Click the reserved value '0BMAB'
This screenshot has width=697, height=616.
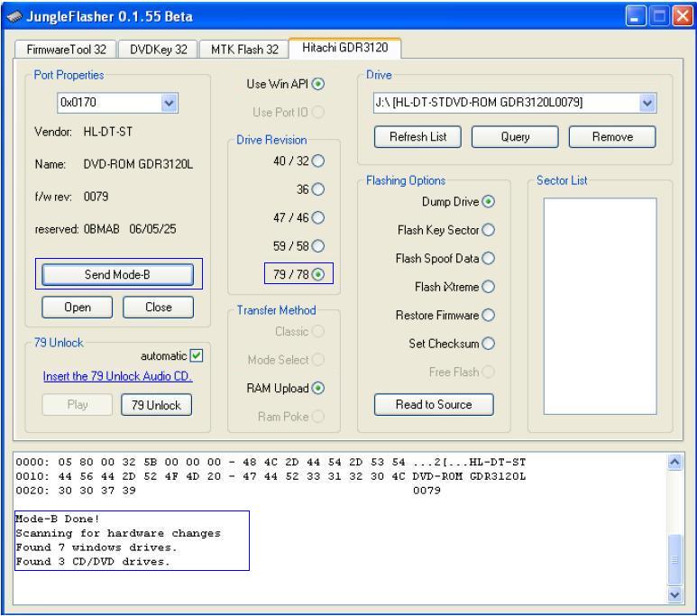(x=101, y=229)
